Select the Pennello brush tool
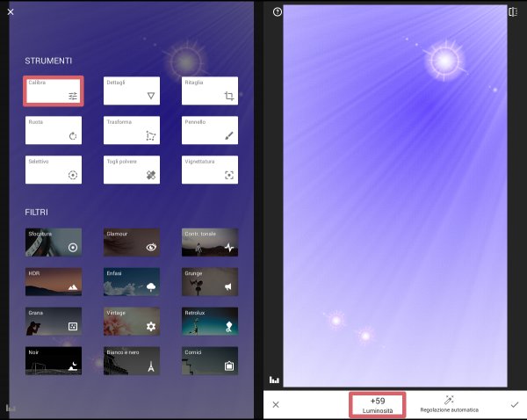The width and height of the screenshot is (527, 420). point(210,130)
